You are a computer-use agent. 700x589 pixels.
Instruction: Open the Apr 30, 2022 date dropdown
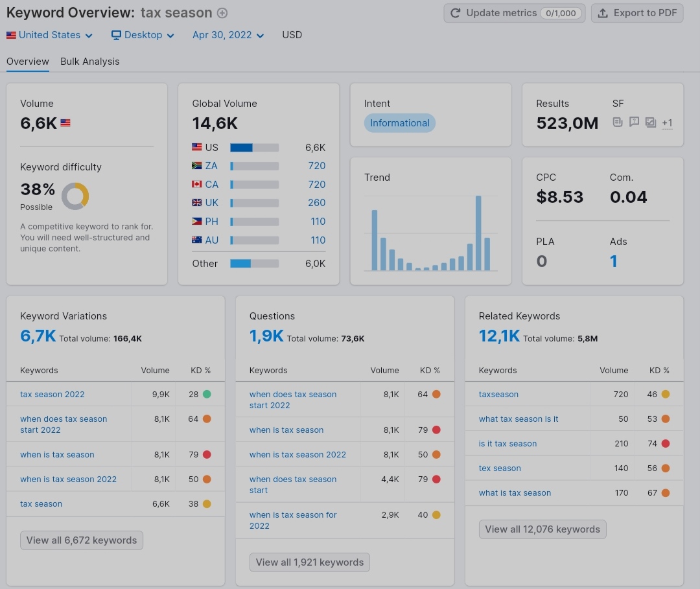[227, 35]
